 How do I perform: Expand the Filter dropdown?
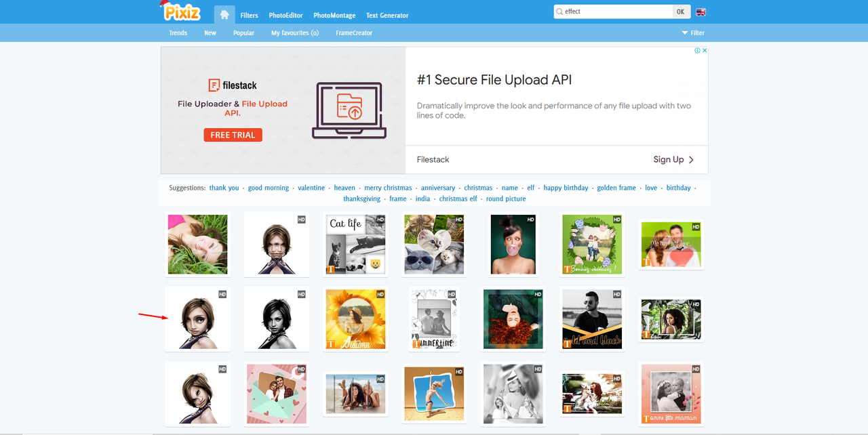[x=693, y=33]
